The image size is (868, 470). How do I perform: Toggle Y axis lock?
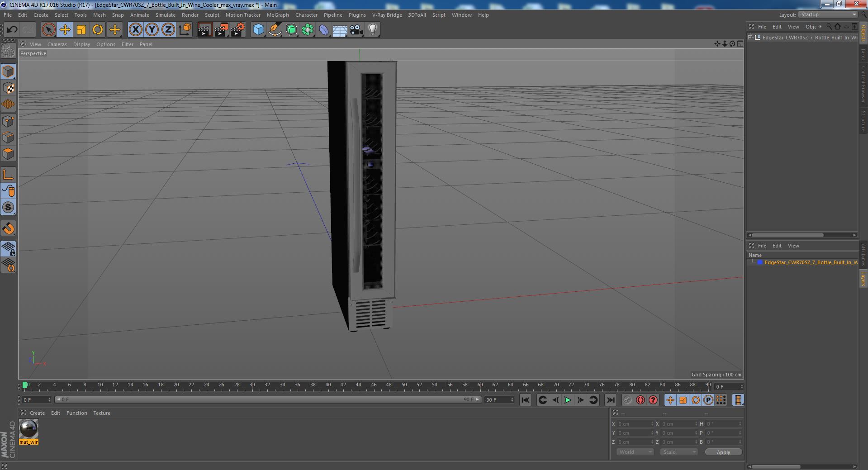(152, 30)
